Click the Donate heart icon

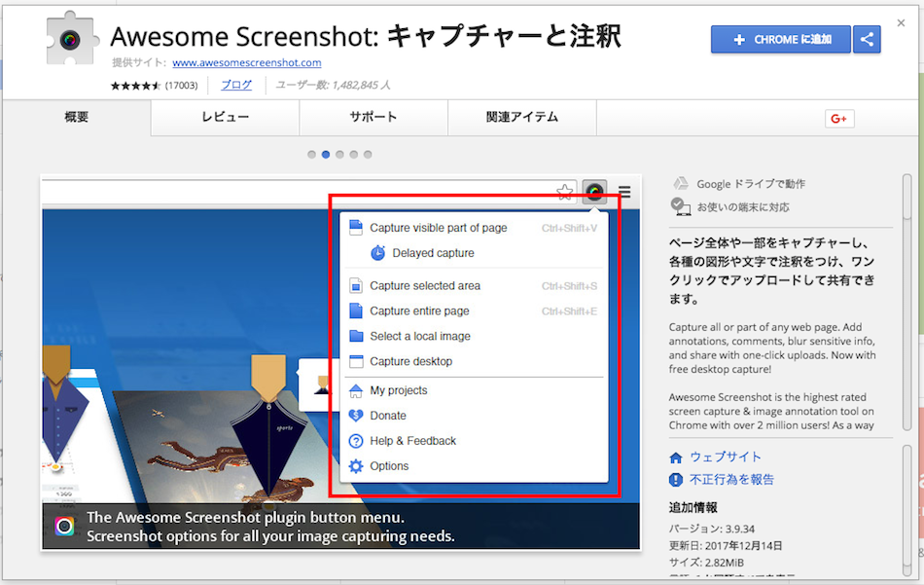(356, 416)
